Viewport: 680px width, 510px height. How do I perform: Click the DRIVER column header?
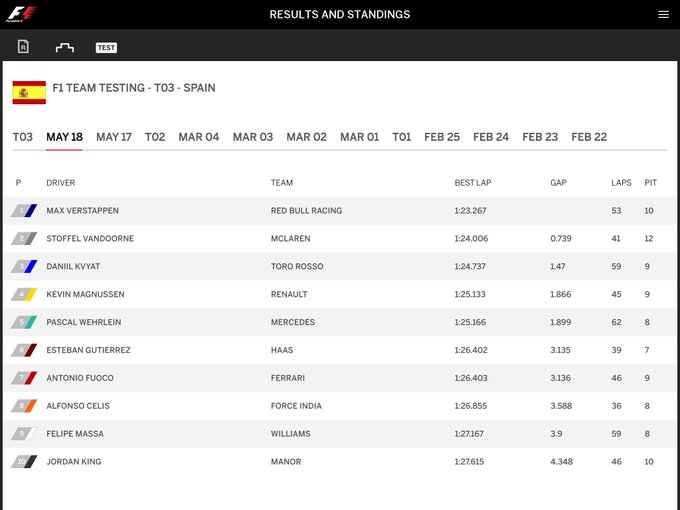click(61, 183)
